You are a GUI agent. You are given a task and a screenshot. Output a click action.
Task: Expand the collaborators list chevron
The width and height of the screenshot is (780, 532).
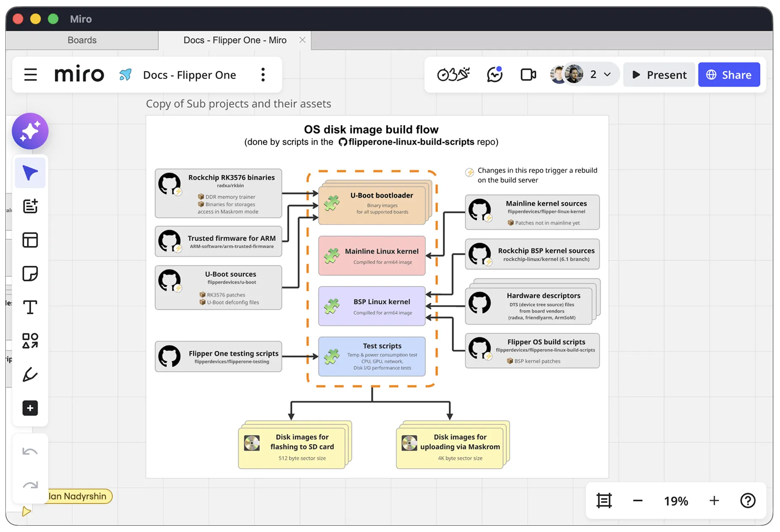coord(607,74)
